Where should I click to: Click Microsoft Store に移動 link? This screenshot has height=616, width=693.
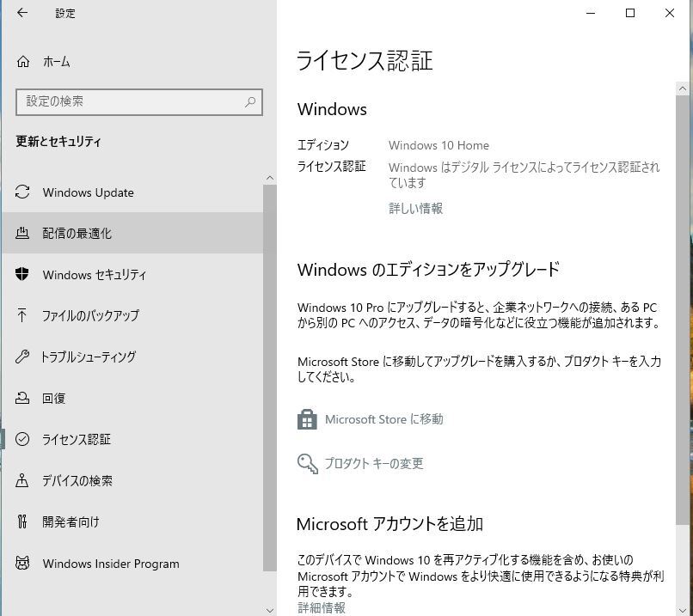click(x=384, y=419)
